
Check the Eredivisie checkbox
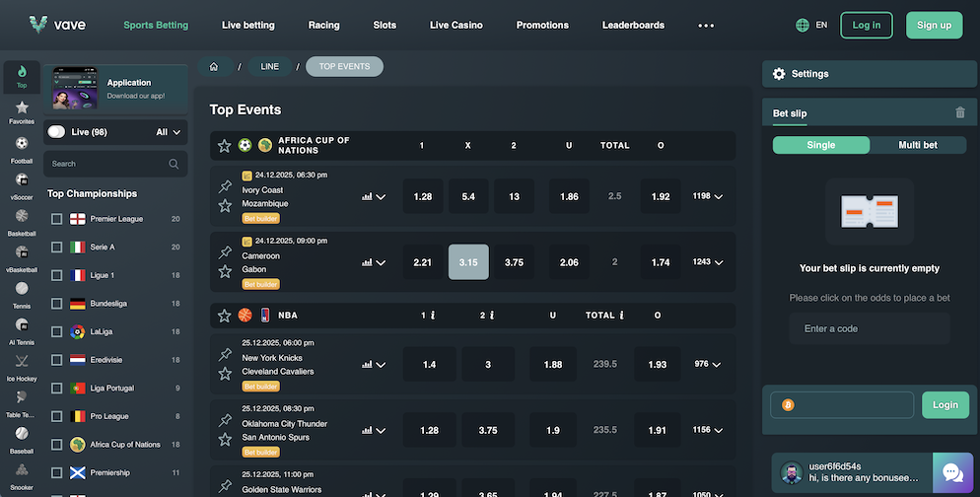click(x=57, y=360)
